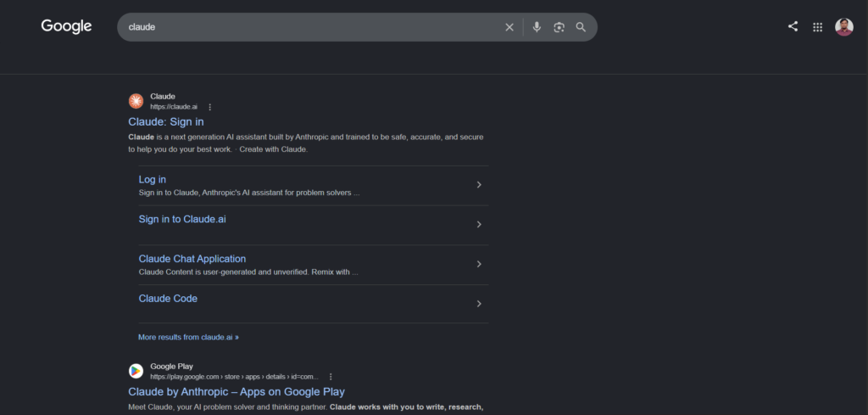Open options menu for Google Play result
868x415 pixels.
coord(331,377)
